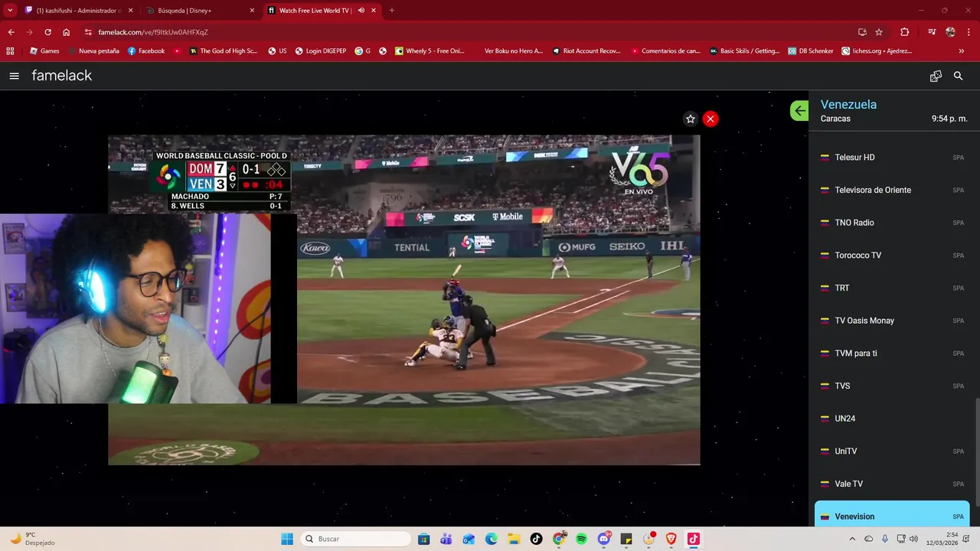Image resolution: width=980 pixels, height=551 pixels.
Task: Close the video player with red X
Action: tap(710, 119)
